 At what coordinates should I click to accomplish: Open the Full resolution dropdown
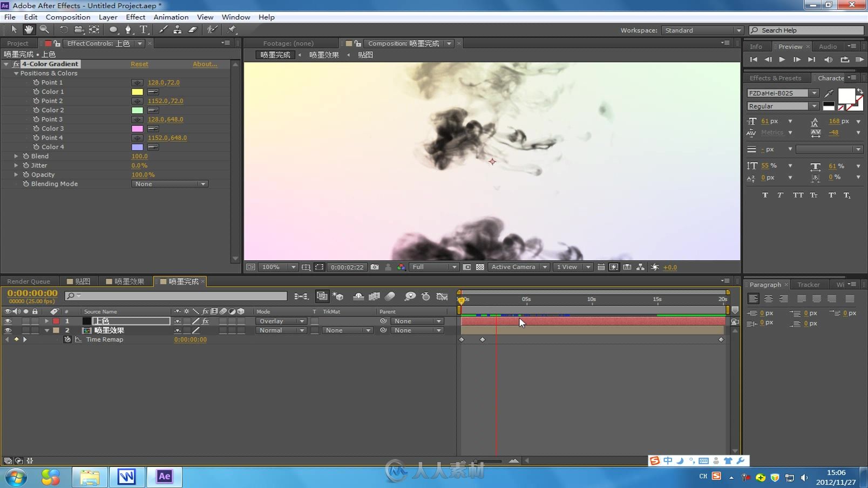[434, 267]
